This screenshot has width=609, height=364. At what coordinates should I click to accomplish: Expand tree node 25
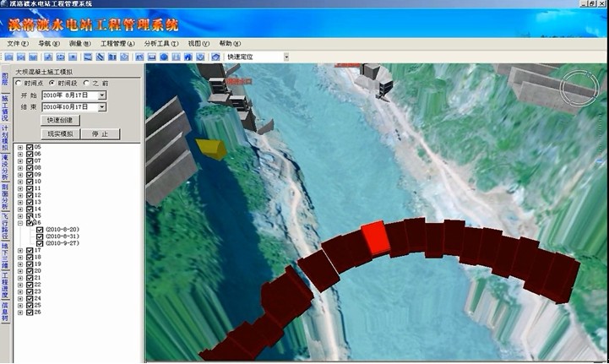point(20,306)
